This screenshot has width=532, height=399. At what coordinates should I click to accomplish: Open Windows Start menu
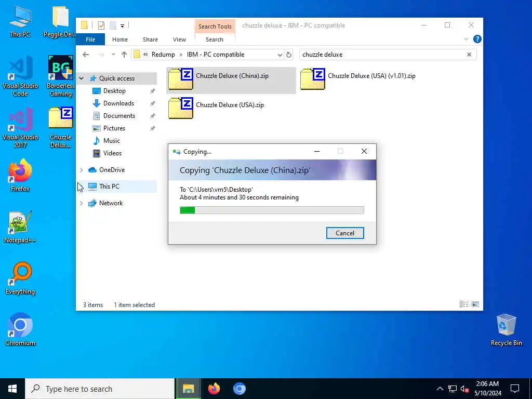pos(12,389)
